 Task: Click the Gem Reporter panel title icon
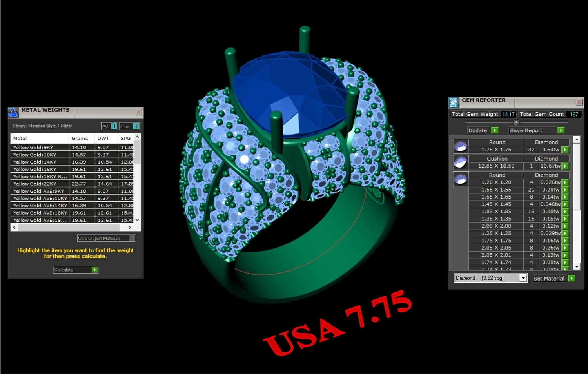tap(454, 102)
